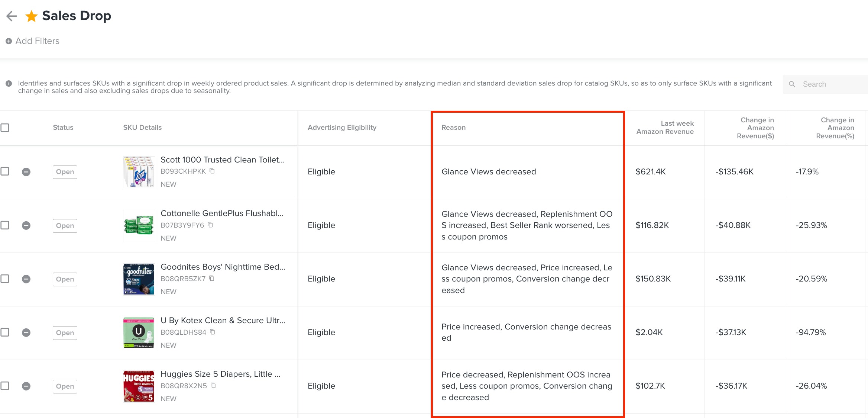Open the Goodnites product thumbnail
868x418 pixels.
[139, 279]
